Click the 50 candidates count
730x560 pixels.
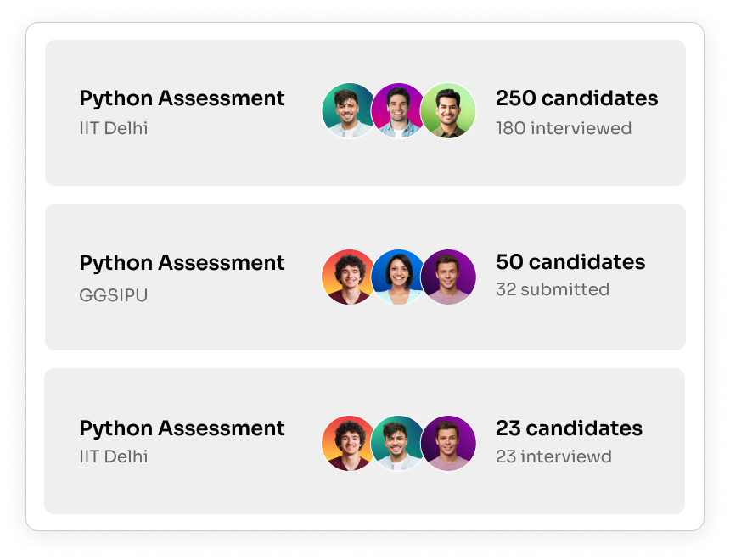tap(570, 262)
